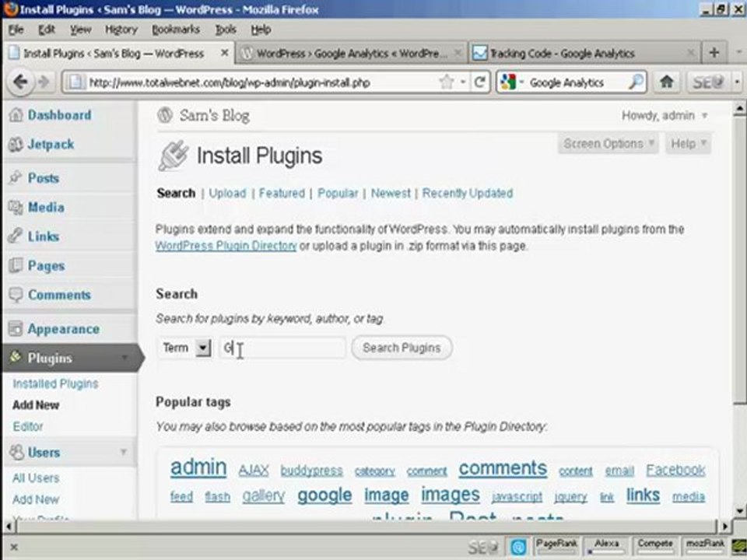
Task: Click the WordPress logo next to Sam's Blog
Action: point(165,115)
